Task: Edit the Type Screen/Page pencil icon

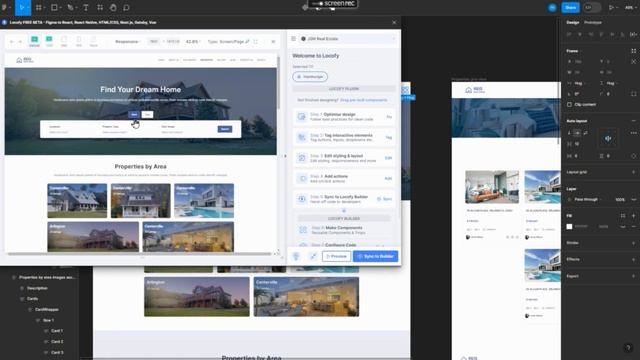Action: pyautogui.click(x=247, y=42)
